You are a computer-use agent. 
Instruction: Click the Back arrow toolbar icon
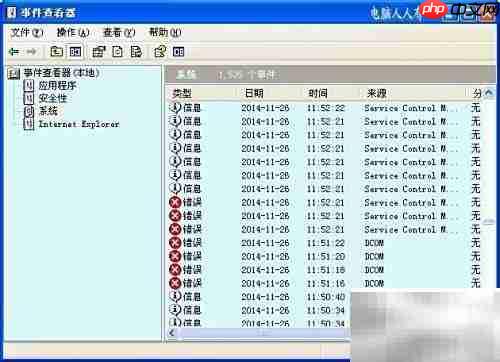(x=14, y=52)
